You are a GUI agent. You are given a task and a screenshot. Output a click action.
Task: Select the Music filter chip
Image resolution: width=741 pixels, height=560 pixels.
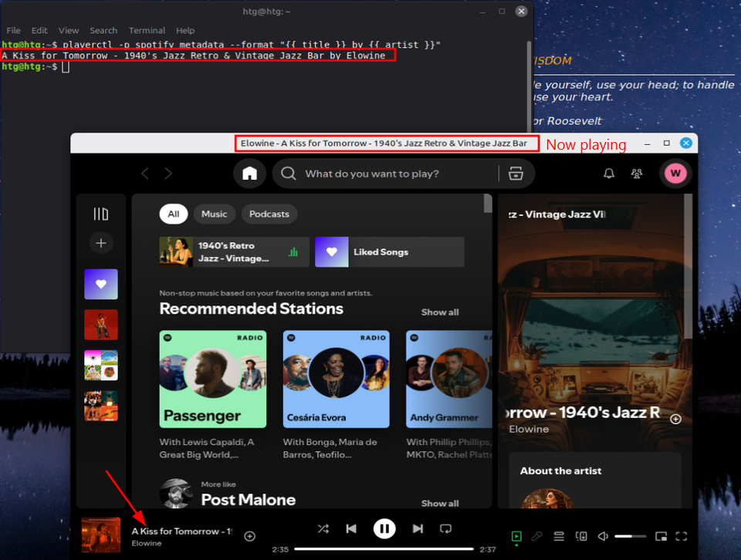tap(214, 214)
